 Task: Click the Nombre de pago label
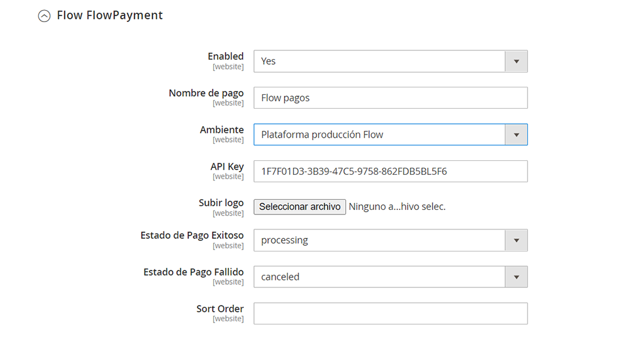(206, 93)
